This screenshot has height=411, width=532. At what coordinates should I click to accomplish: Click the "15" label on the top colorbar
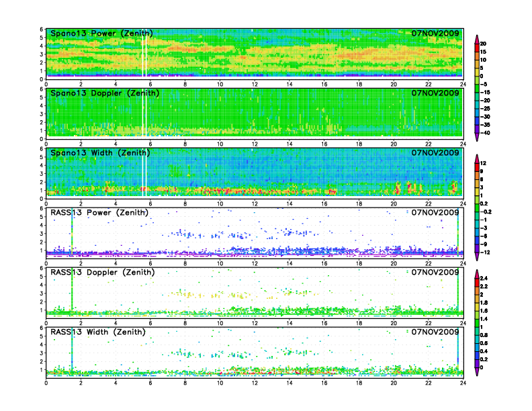pyautogui.click(x=483, y=52)
